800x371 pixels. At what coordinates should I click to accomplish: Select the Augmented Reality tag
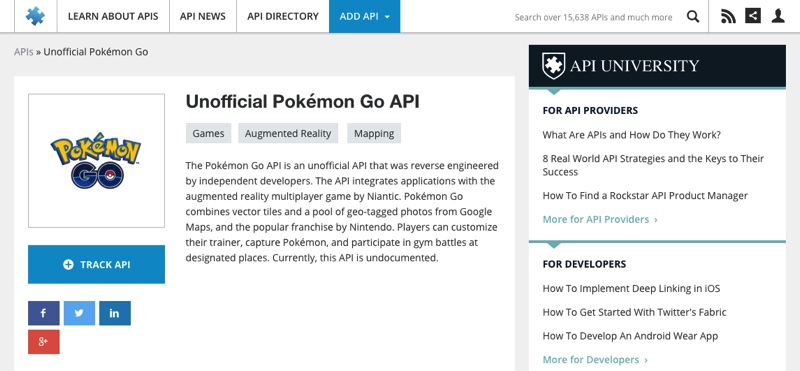pos(288,133)
